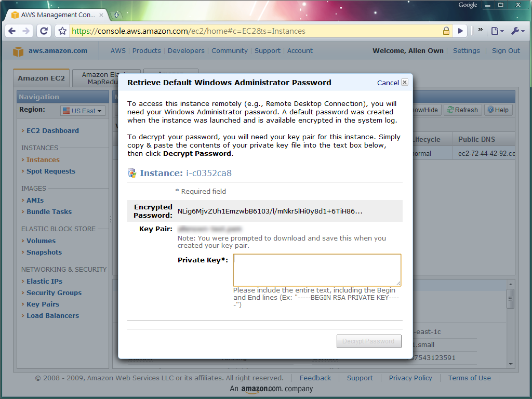
Task: Open Settings in the header
Action: pos(467,50)
